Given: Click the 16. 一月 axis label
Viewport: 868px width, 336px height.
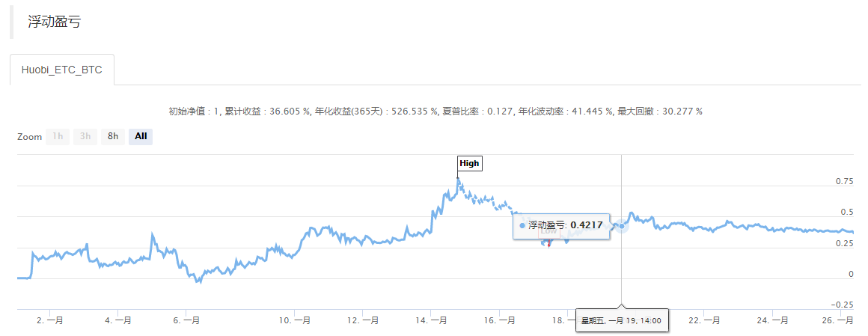Looking at the screenshot, I should pyautogui.click(x=499, y=320).
